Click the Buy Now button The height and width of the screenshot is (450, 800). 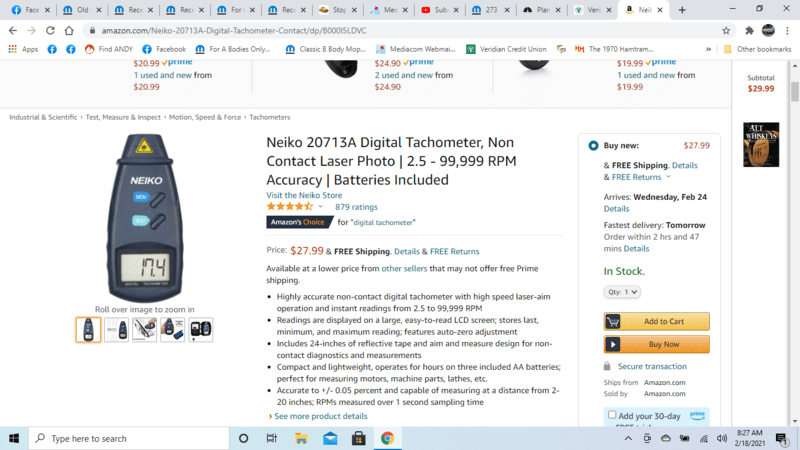(656, 344)
